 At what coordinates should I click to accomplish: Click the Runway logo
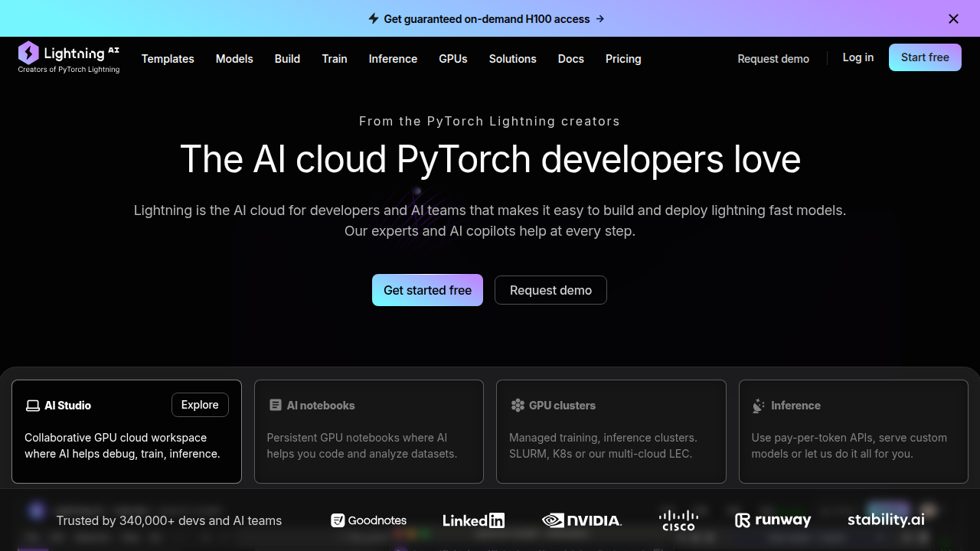tap(773, 520)
